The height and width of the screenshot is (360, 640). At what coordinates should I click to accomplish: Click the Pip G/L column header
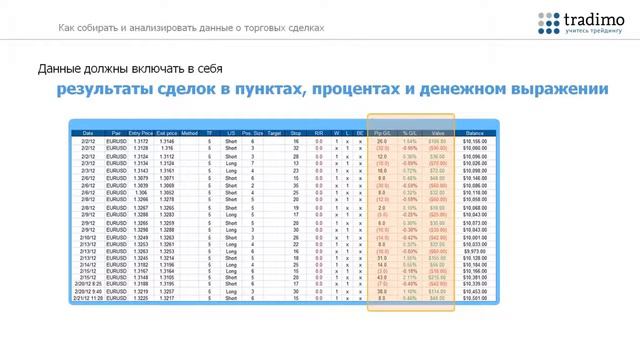click(x=382, y=133)
